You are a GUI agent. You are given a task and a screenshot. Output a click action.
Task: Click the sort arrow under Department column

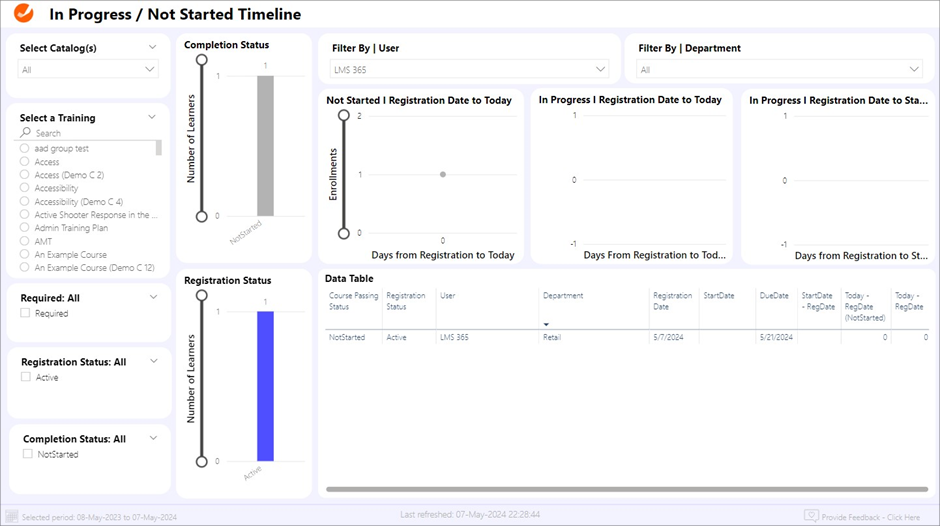546,324
